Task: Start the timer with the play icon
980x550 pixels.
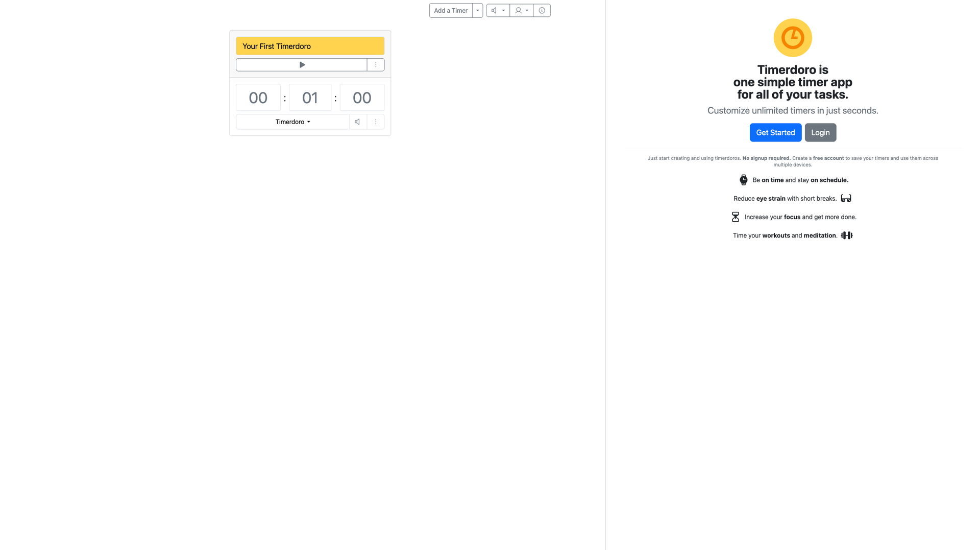Action: click(301, 64)
